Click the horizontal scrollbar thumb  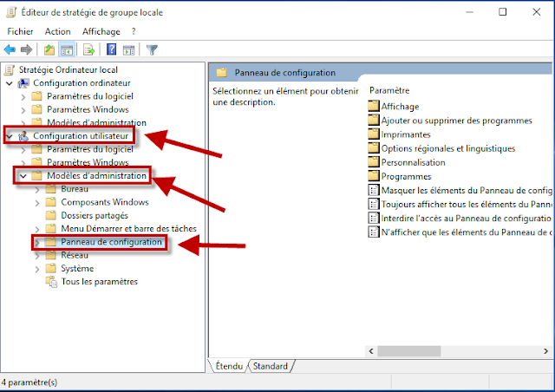tap(408, 351)
